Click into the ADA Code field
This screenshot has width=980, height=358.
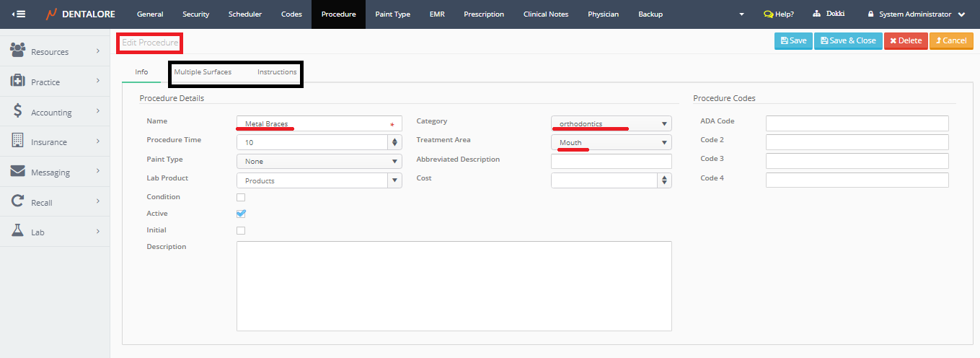tap(857, 123)
